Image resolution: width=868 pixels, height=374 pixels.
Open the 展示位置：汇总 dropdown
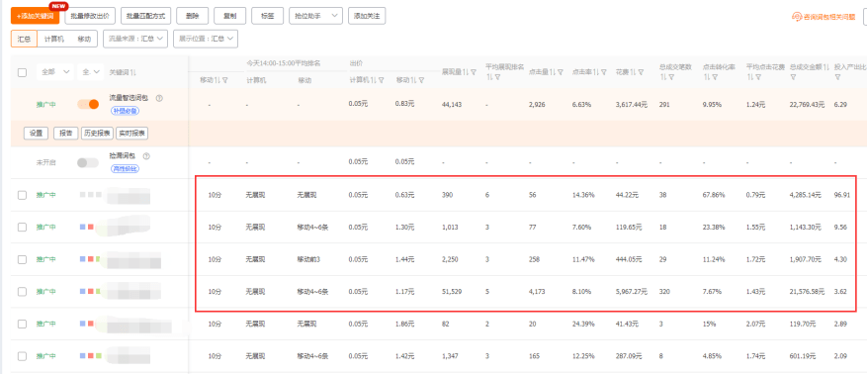click(206, 39)
